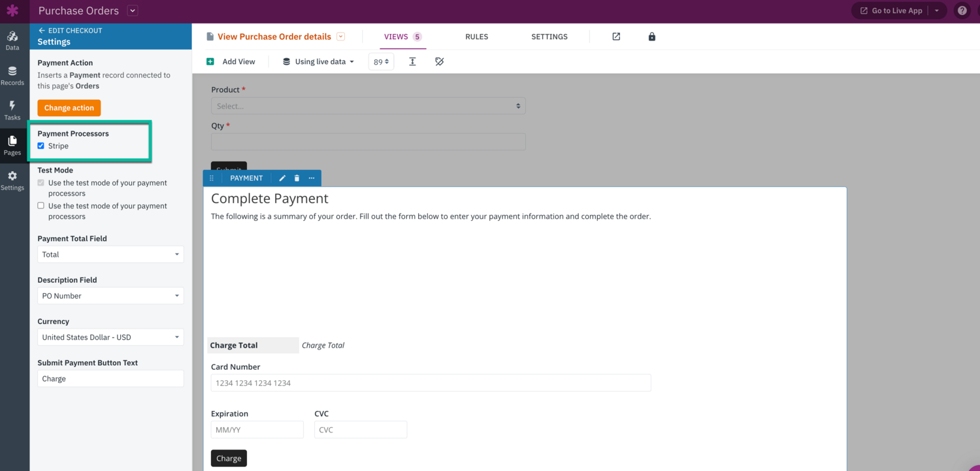Click the Submit Payment Button Text field
This screenshot has height=471, width=980.
[110, 378]
